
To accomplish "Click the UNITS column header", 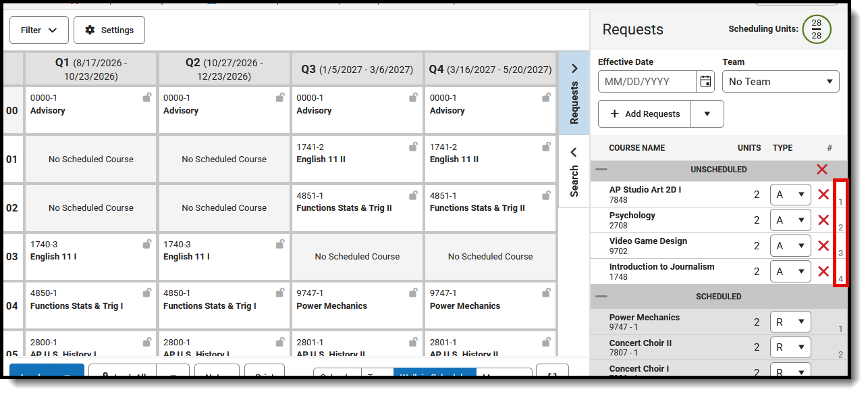I will click(749, 148).
